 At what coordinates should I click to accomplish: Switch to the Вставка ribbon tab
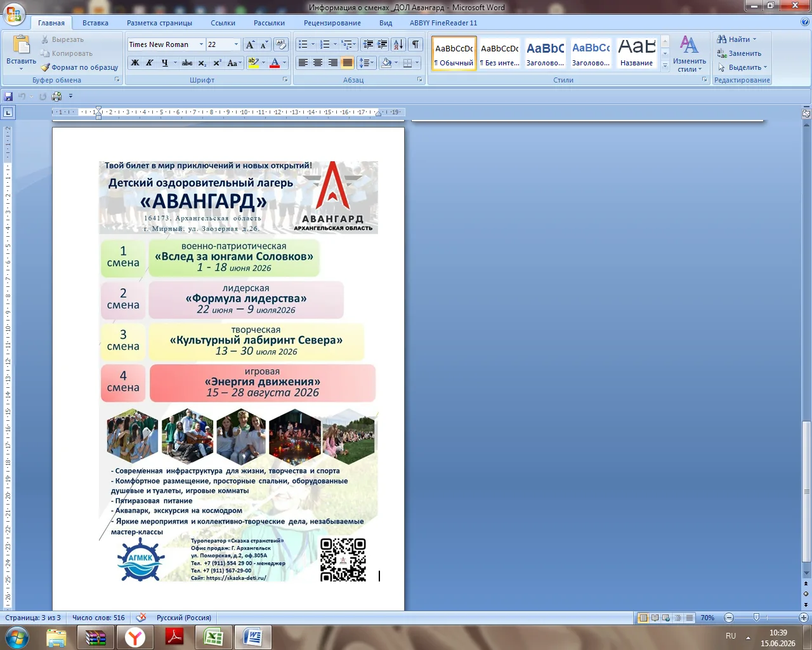click(x=95, y=23)
